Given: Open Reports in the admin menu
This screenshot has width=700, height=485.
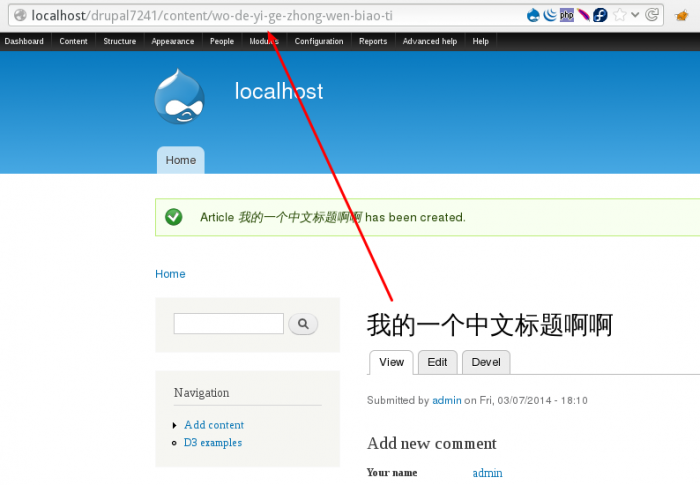Looking at the screenshot, I should (x=373, y=42).
